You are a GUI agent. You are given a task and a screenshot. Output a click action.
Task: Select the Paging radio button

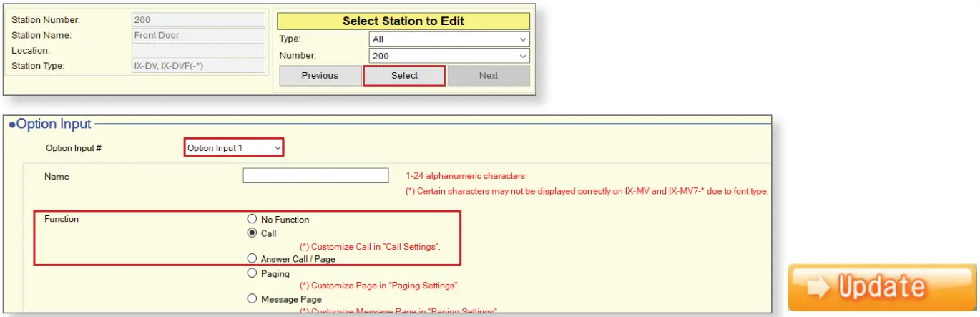tap(251, 273)
